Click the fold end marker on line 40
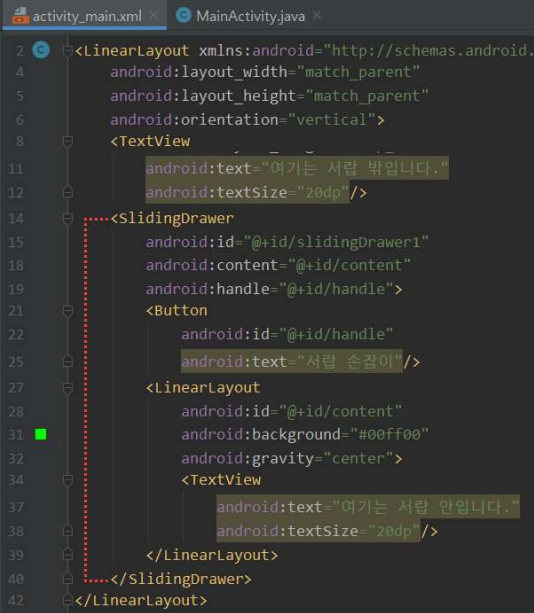534x613 pixels. (68, 579)
